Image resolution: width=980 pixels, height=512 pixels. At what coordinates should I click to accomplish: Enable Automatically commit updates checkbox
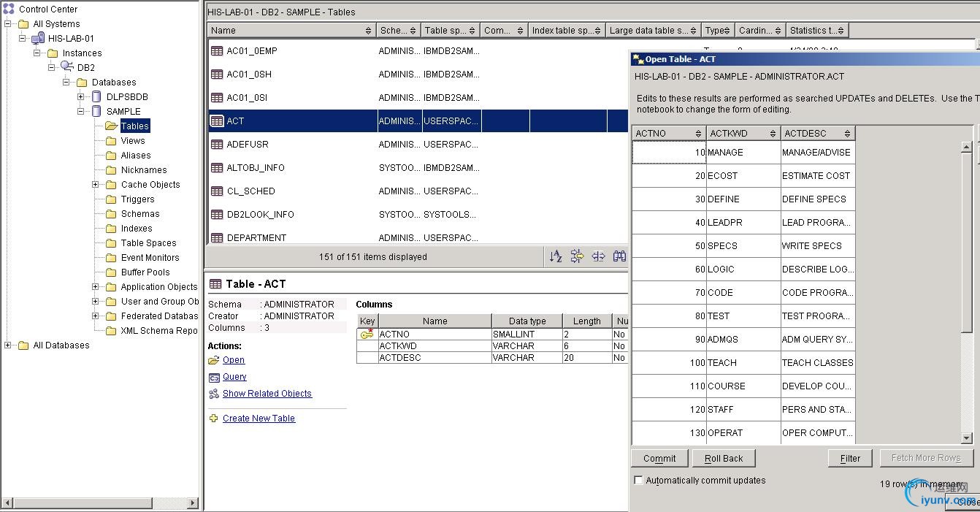639,481
